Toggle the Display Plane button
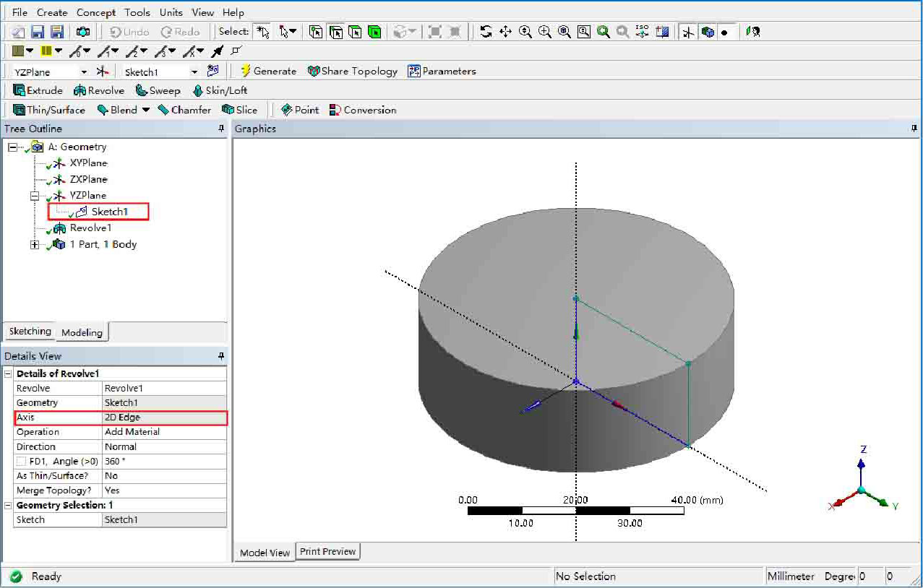 coord(688,32)
